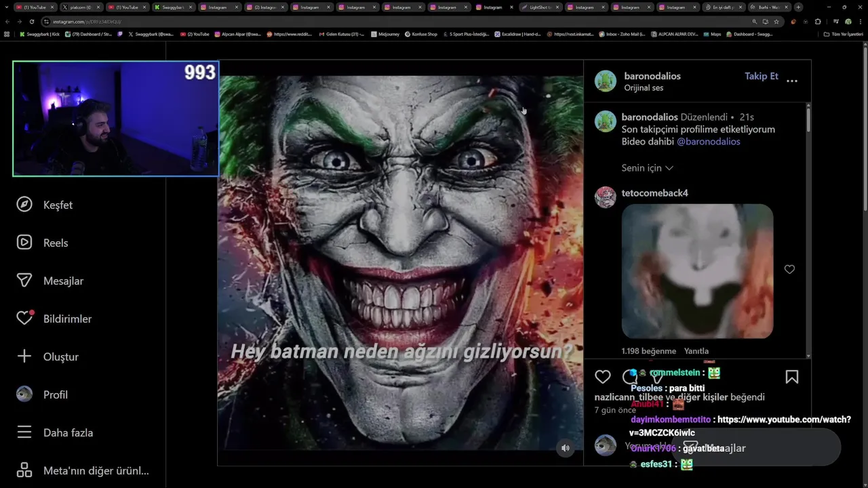Switch to the platcom X tab
The height and width of the screenshot is (488, 868).
pos(80,7)
